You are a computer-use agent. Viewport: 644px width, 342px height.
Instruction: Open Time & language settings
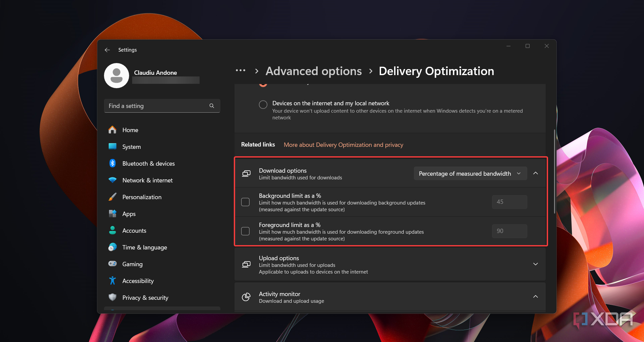click(x=162, y=247)
